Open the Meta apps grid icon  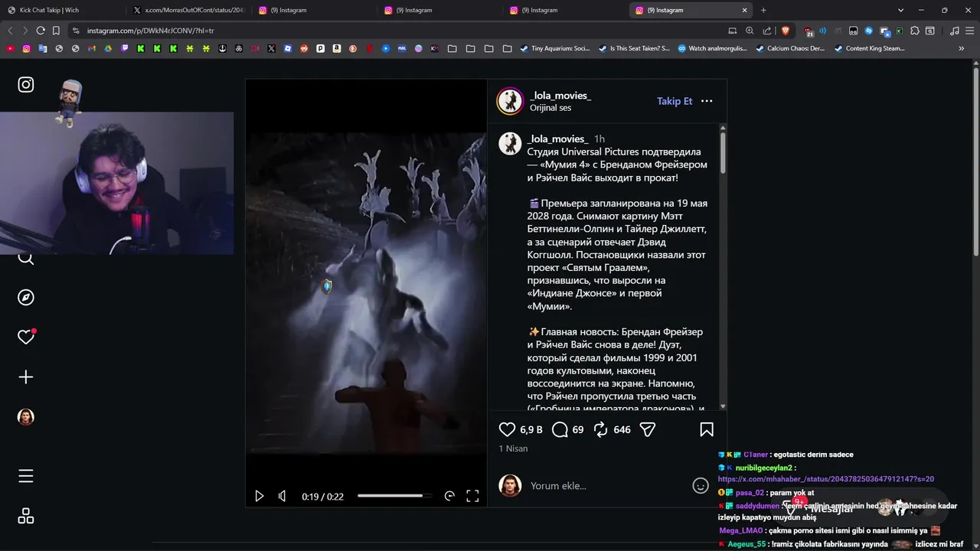pyautogui.click(x=26, y=516)
